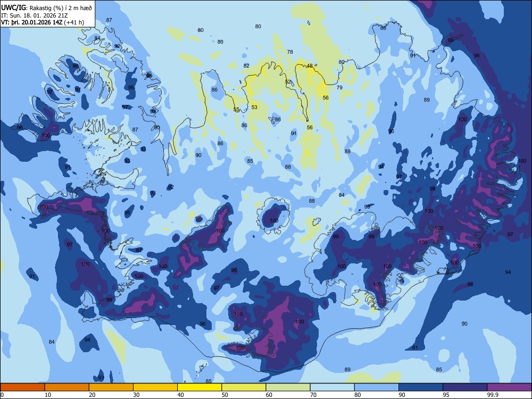Click the golden 30–40 legend swatch
The width and height of the screenshot is (532, 399).
[155, 387]
